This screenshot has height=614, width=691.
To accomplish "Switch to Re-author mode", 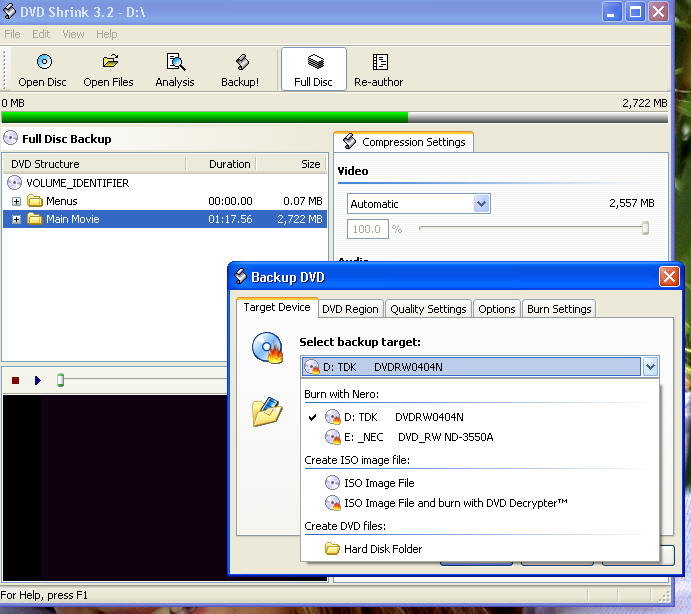I will (x=379, y=70).
